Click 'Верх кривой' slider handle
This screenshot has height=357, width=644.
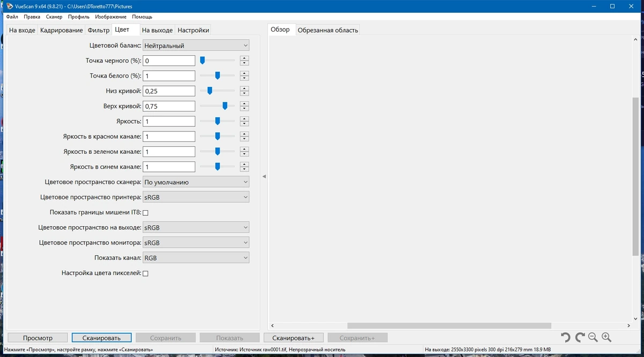(x=225, y=106)
